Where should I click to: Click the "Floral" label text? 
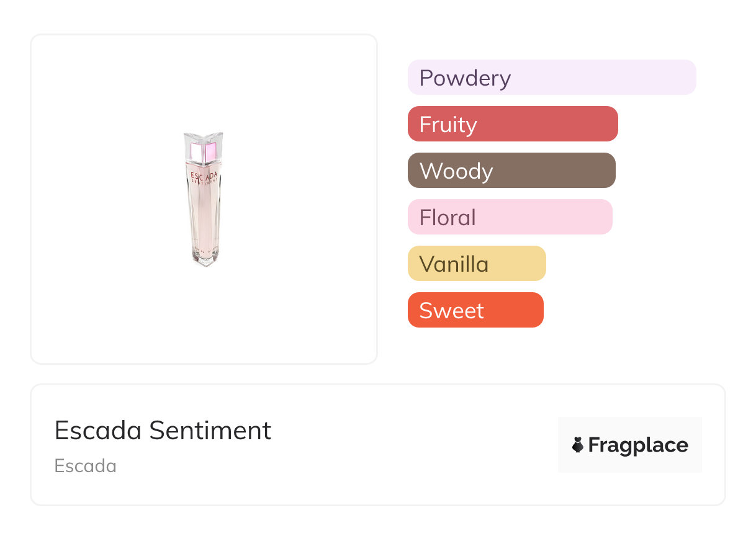(x=448, y=218)
